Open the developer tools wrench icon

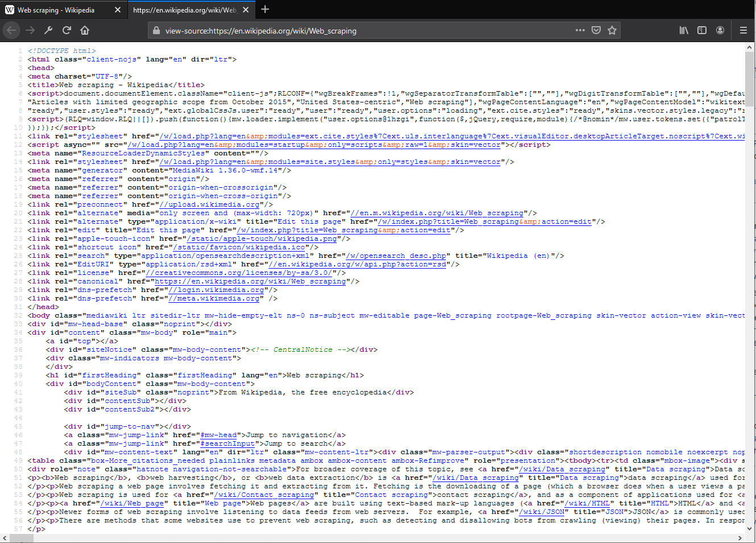click(48, 30)
